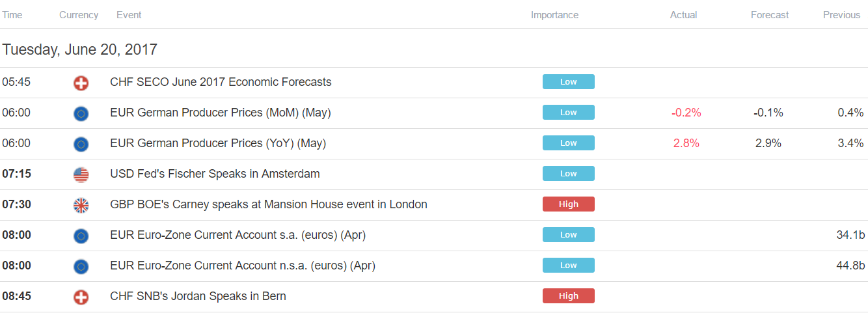Sort by the Importance column header
This screenshot has width=868, height=315.
[x=554, y=15]
